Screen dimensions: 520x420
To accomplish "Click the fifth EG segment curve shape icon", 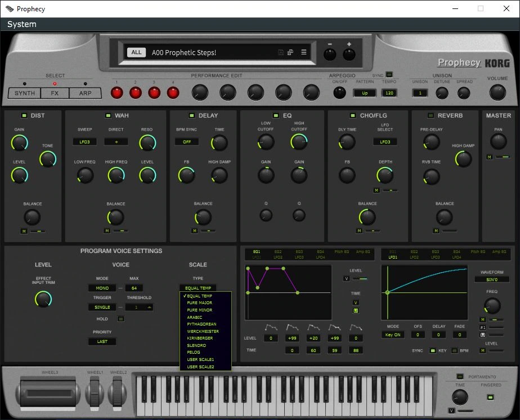I will [x=356, y=328].
